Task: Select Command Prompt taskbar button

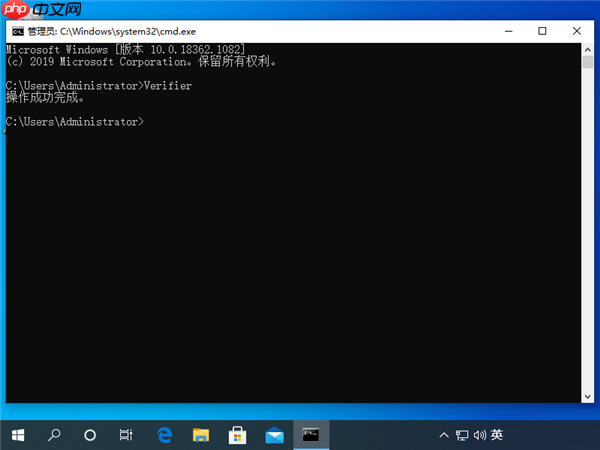Action: (x=311, y=435)
